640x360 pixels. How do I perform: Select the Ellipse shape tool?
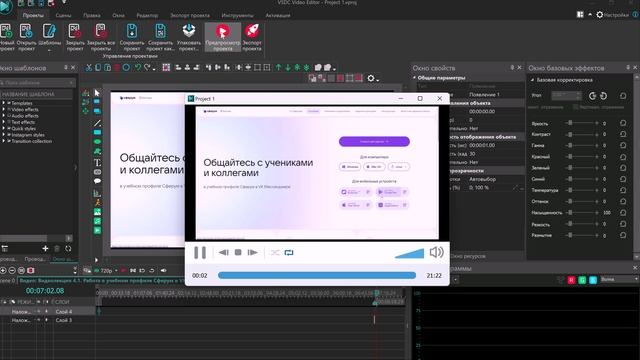(x=97, y=142)
